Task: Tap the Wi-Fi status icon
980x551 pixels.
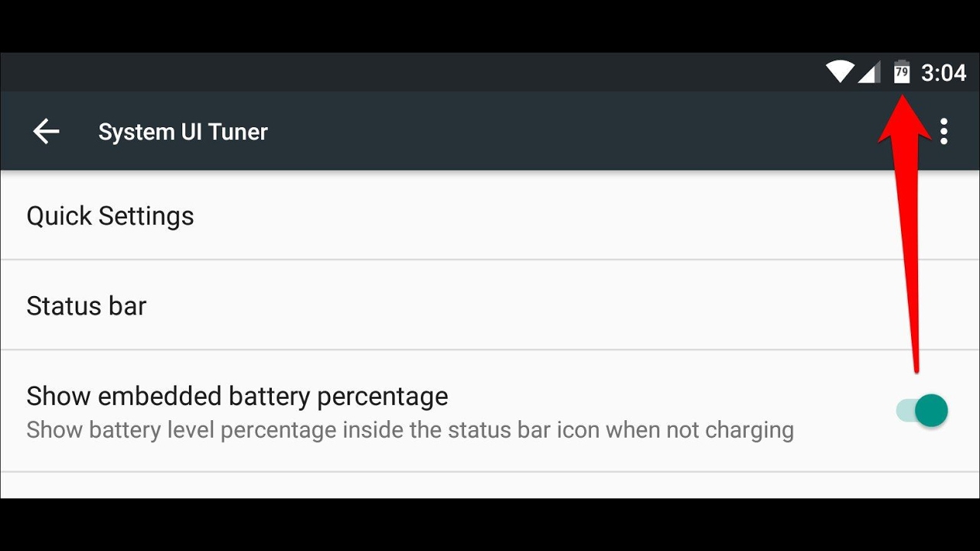Action: 840,73
